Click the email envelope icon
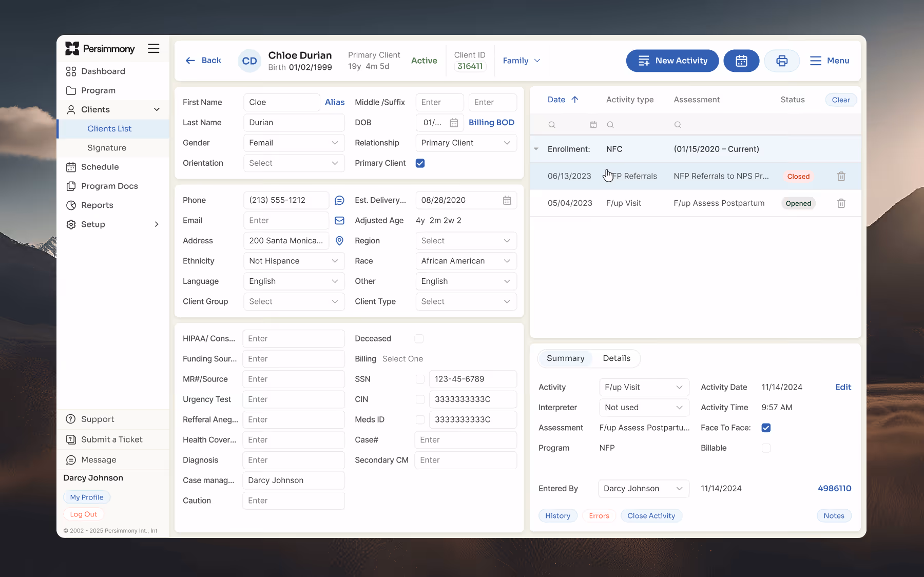 click(339, 220)
